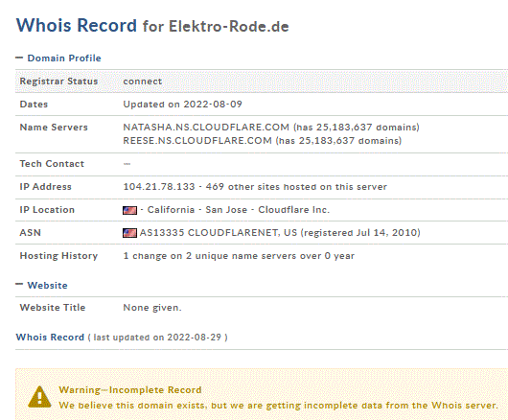Select AS13335 CLOUDFLARENET ASN text

click(x=219, y=233)
